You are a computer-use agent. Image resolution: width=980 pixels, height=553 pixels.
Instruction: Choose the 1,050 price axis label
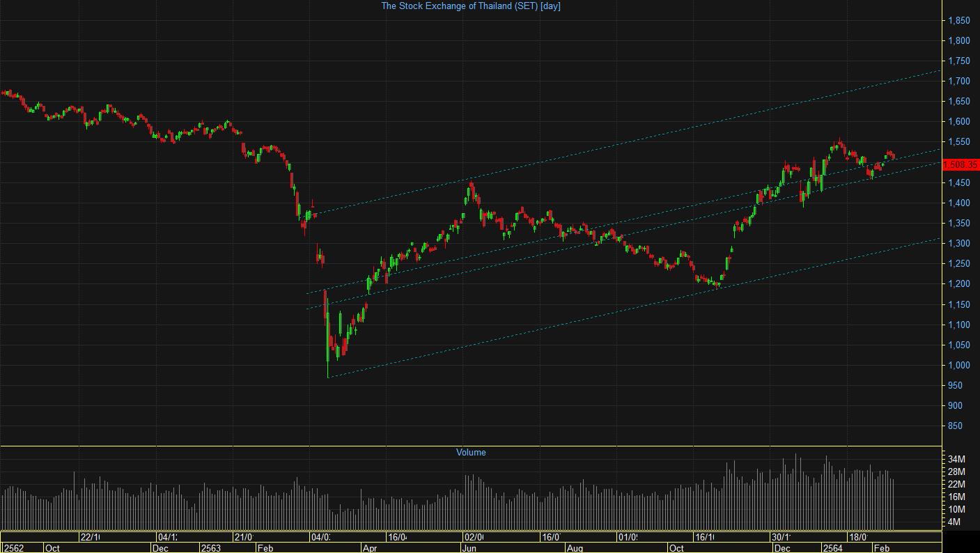(959, 345)
